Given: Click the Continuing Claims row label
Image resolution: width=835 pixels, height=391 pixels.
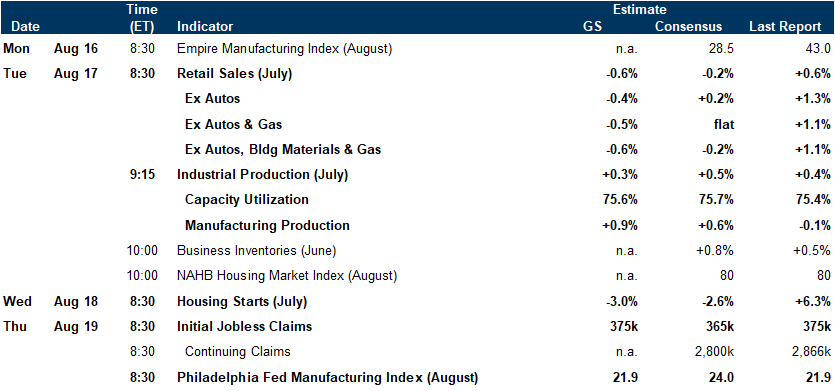Looking at the screenshot, I should [238, 352].
